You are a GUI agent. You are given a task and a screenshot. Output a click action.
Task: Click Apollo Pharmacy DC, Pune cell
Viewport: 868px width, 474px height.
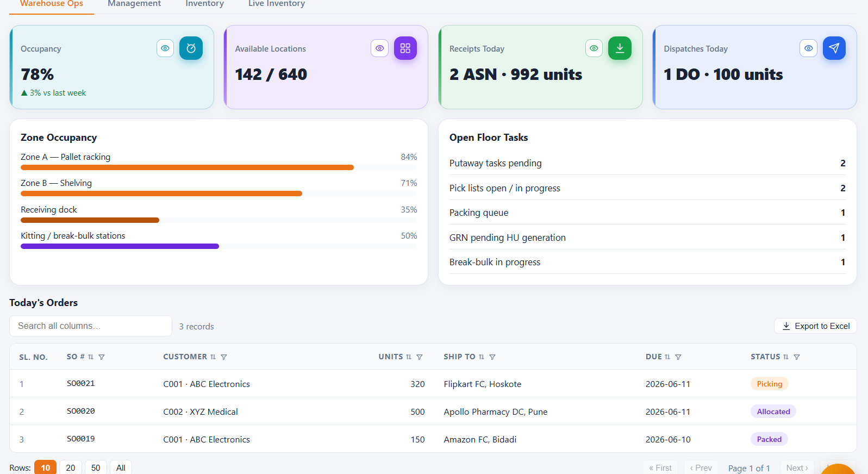[496, 411]
